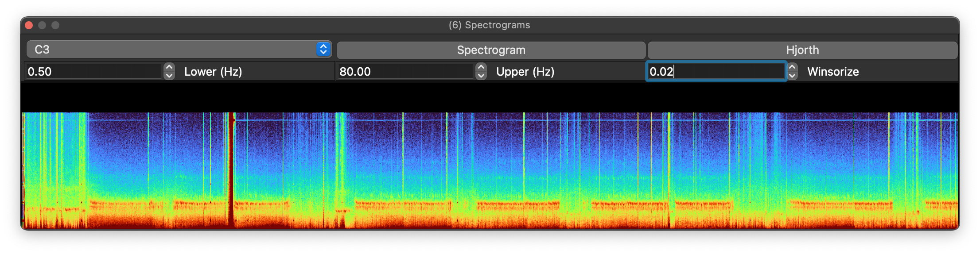Click the Hjorth button
The width and height of the screenshot is (980, 254).
pyautogui.click(x=802, y=50)
